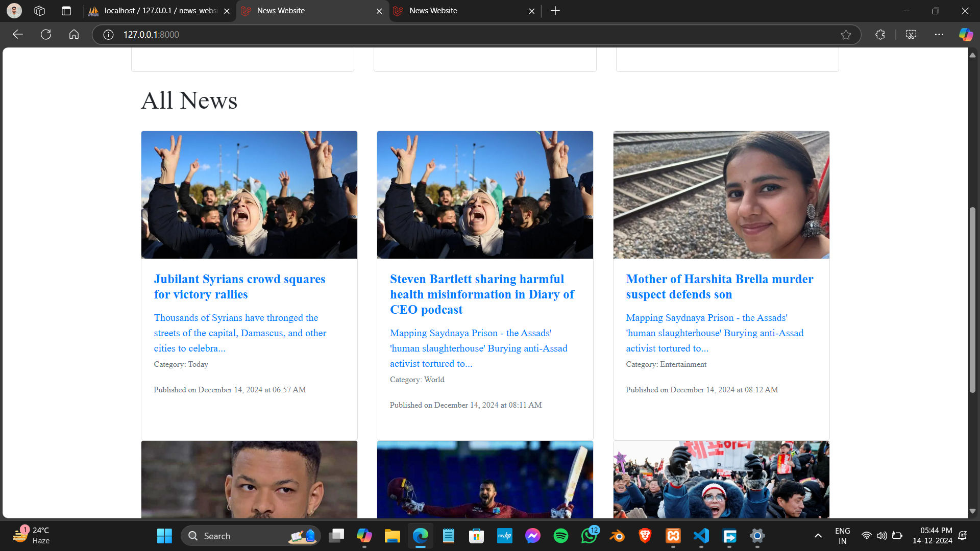
Task: Open tab actions menu
Action: point(66,11)
